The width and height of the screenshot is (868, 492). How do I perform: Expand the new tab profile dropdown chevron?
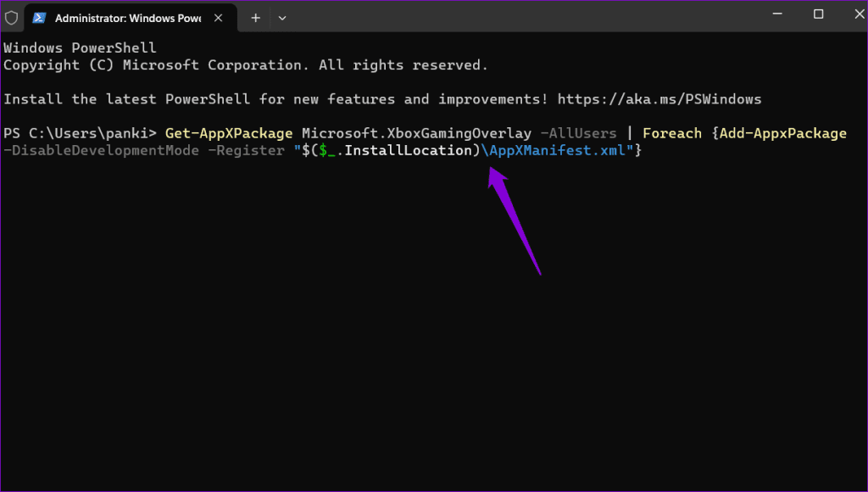tap(282, 17)
